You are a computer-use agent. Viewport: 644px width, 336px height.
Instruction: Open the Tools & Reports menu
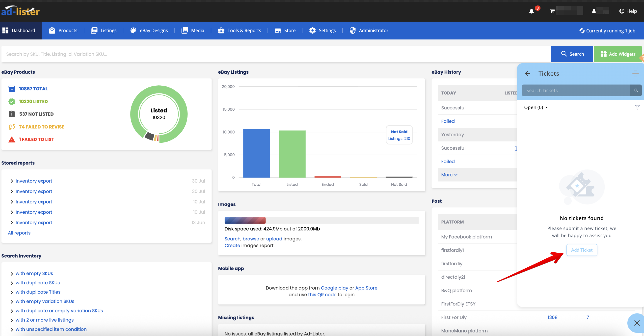click(x=239, y=31)
